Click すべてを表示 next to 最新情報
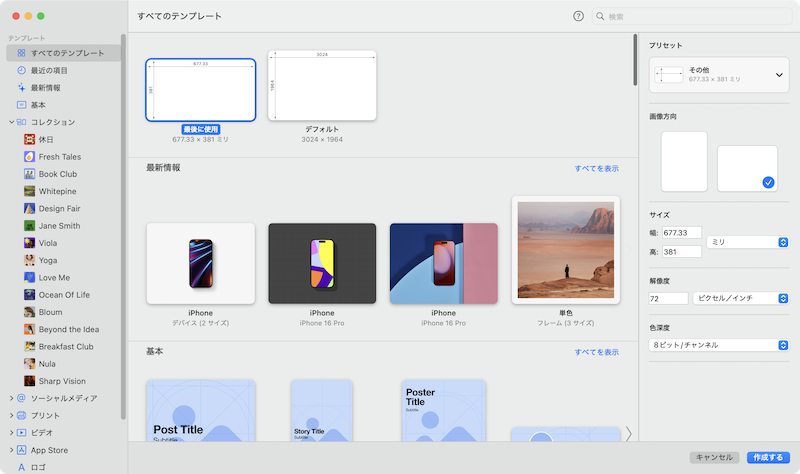Image resolution: width=800 pixels, height=474 pixels. 596,169
